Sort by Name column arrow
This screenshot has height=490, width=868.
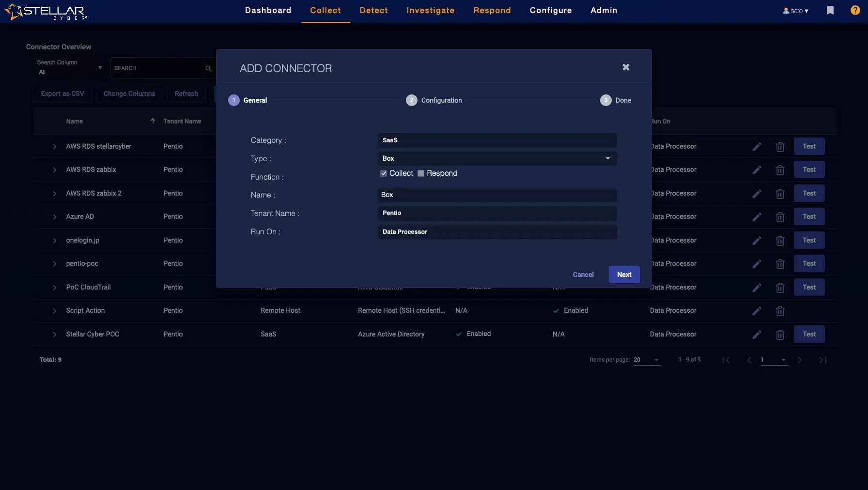pos(153,121)
